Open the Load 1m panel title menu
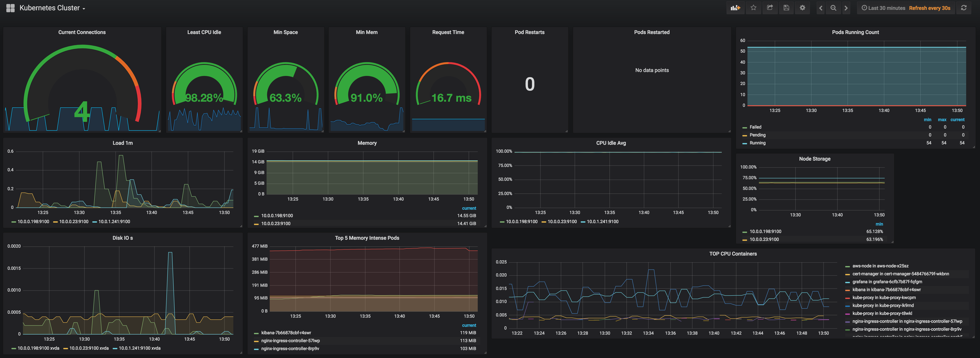This screenshot has height=358, width=980. [x=123, y=143]
